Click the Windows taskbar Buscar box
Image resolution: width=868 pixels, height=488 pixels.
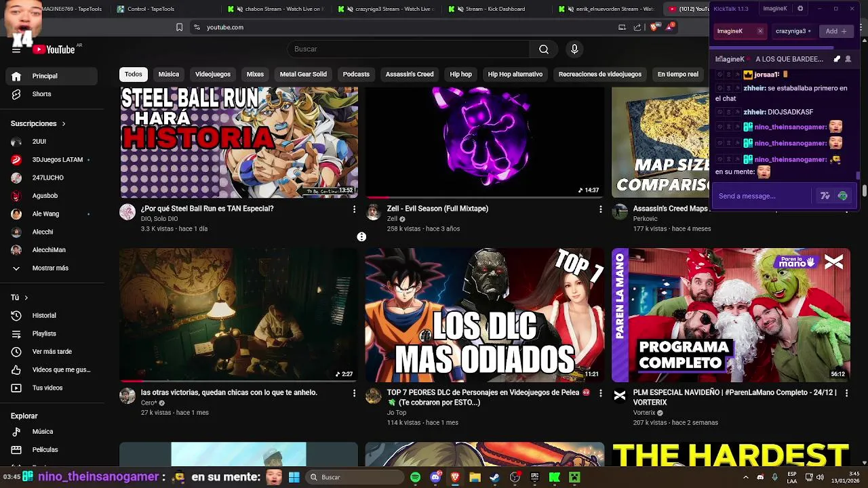[356, 477]
